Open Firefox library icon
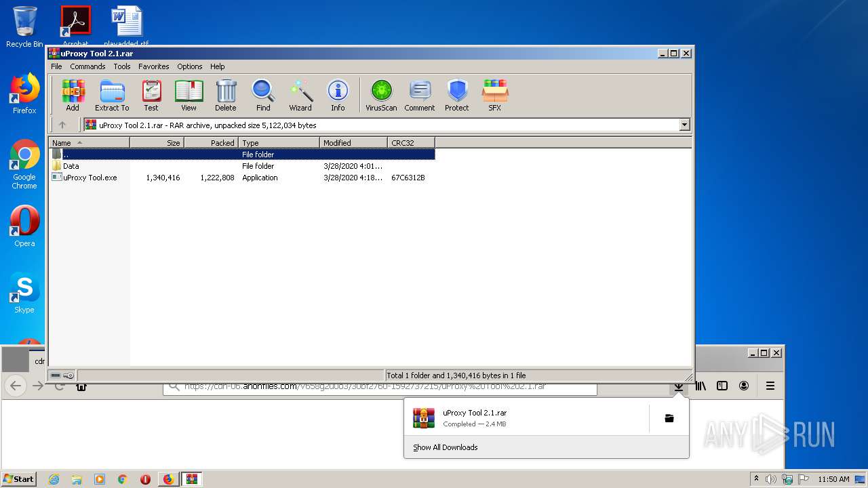Screen dimensions: 868x488 pyautogui.click(x=701, y=386)
